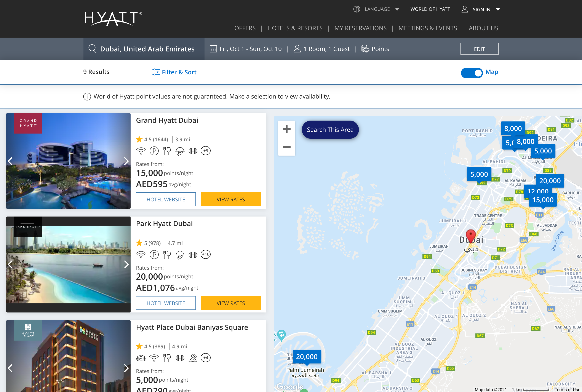Click the search magnifier icon beside Dubai
The image size is (582, 392).
pyautogui.click(x=92, y=49)
